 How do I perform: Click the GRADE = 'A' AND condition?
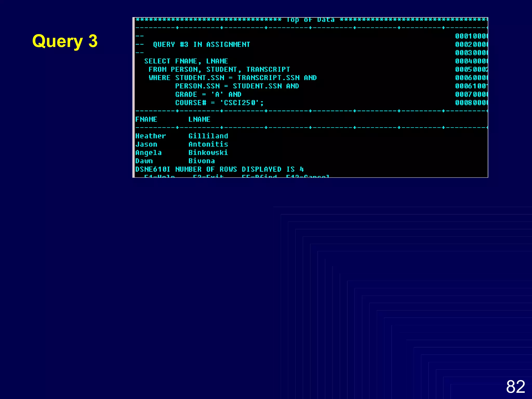pos(208,94)
